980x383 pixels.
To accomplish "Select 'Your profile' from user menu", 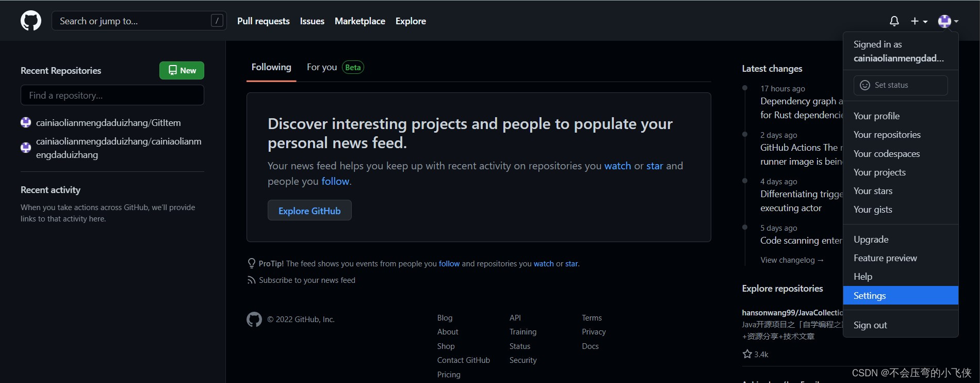I will [901, 116].
